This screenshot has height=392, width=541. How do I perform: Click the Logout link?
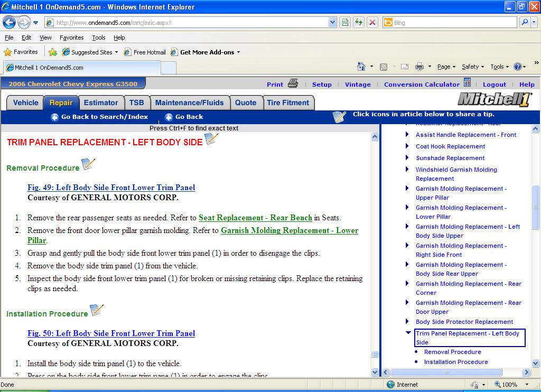[x=495, y=85]
